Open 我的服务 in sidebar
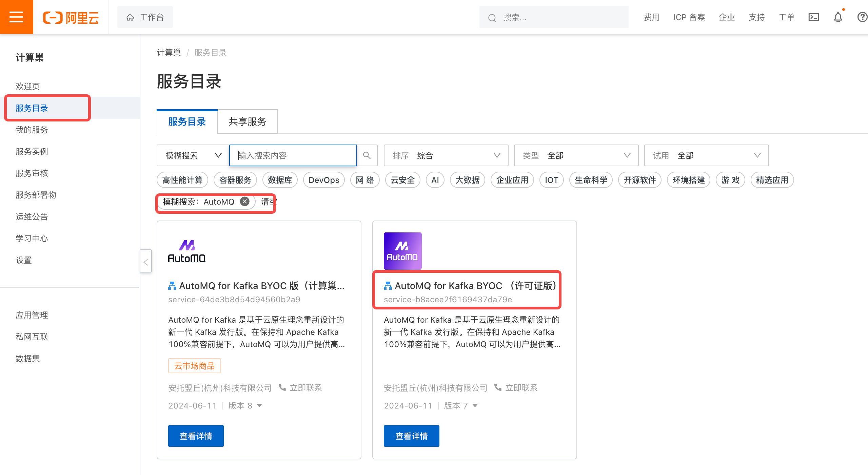 (32, 130)
